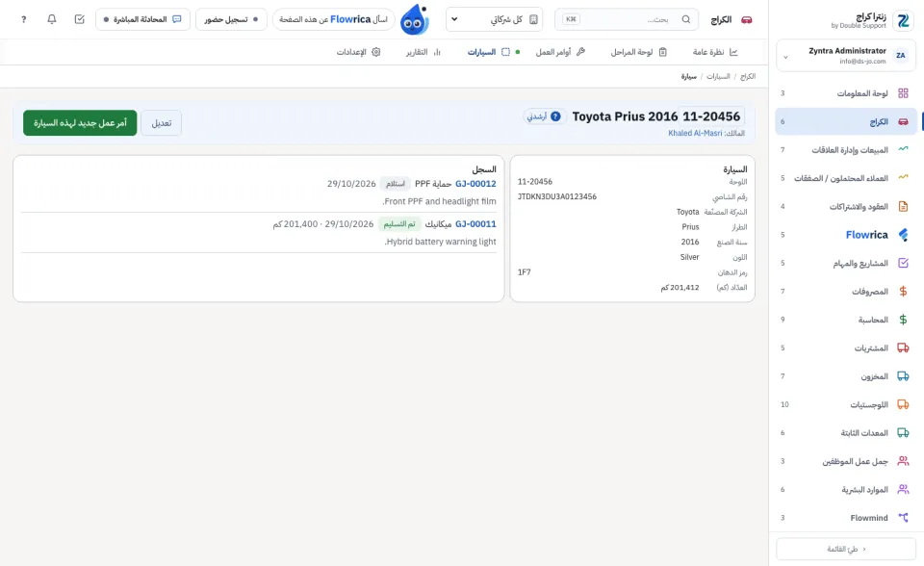Click the manufacture year value 2016
The image size is (924, 566).
pyautogui.click(x=690, y=242)
